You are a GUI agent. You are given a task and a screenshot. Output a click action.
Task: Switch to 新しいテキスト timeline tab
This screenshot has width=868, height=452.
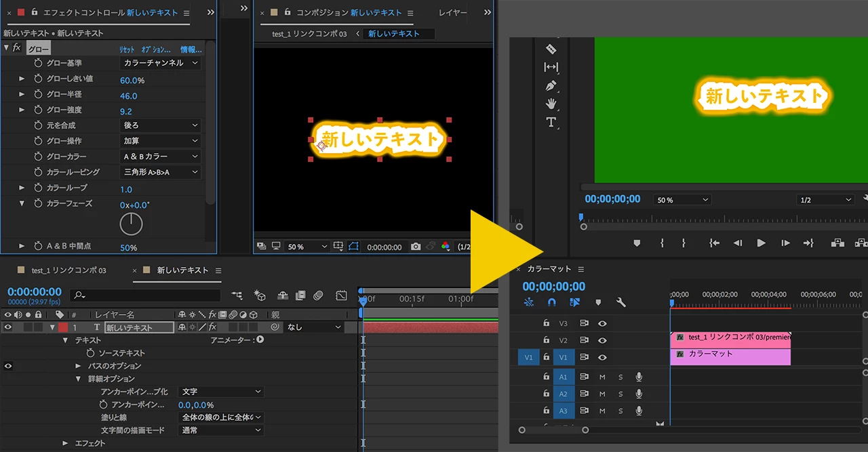[183, 270]
